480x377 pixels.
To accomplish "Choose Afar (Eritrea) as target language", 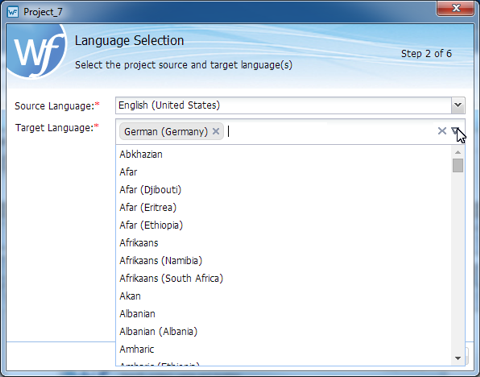I will click(283, 207).
